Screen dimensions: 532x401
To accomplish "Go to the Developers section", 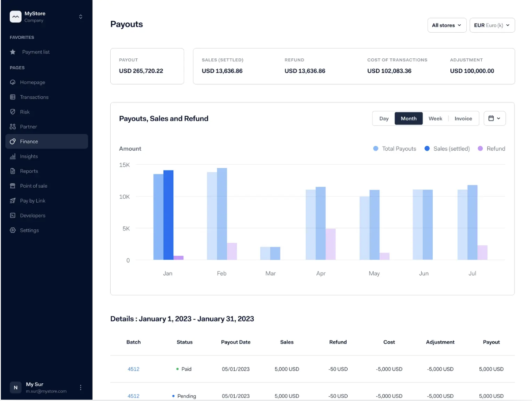I will [33, 216].
